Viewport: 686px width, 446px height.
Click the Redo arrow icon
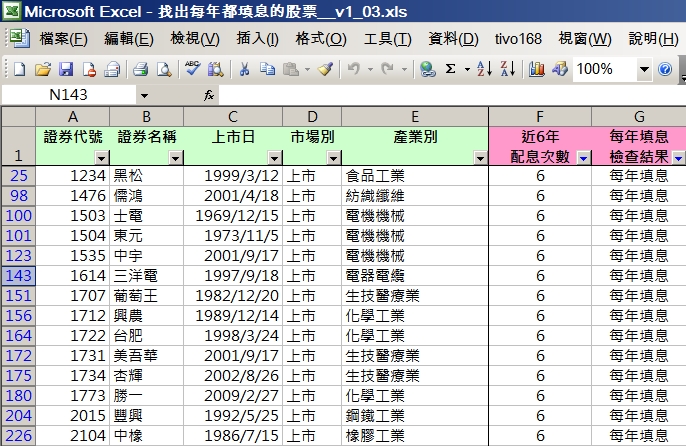coord(388,69)
